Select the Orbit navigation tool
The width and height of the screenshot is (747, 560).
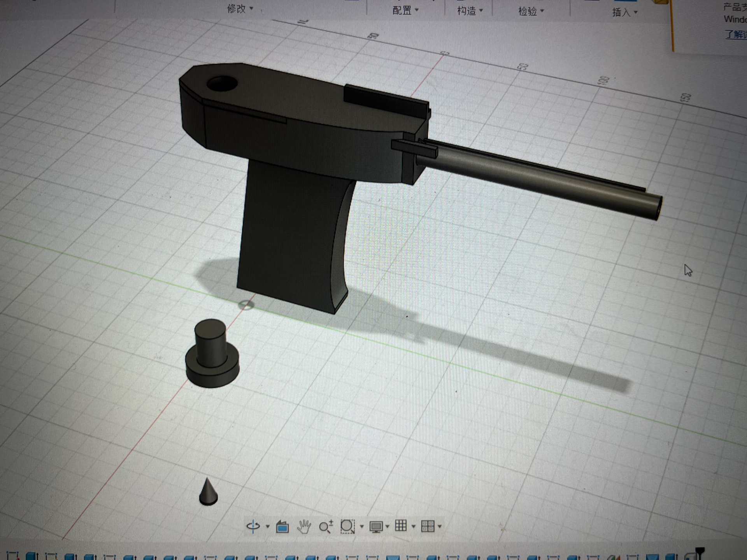(253, 526)
